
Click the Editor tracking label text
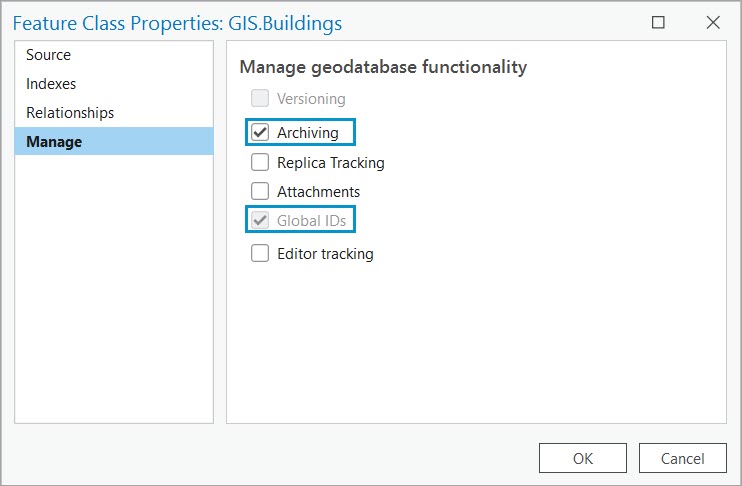point(325,253)
